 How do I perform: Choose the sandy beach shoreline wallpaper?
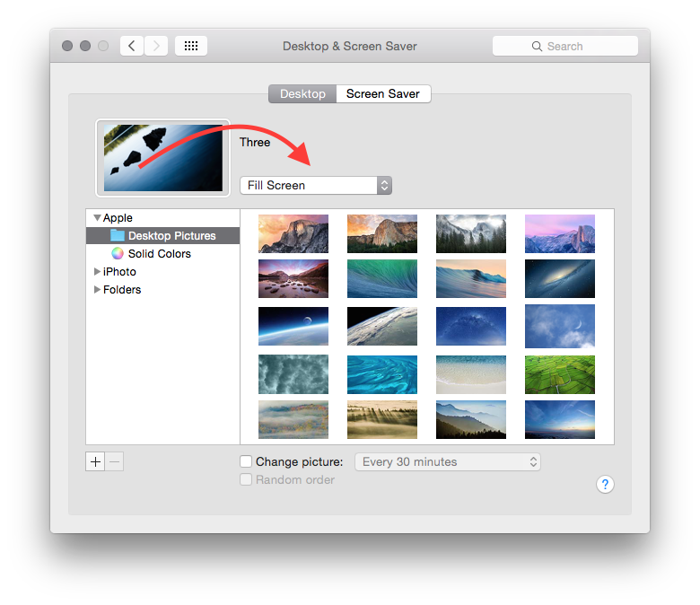click(471, 374)
